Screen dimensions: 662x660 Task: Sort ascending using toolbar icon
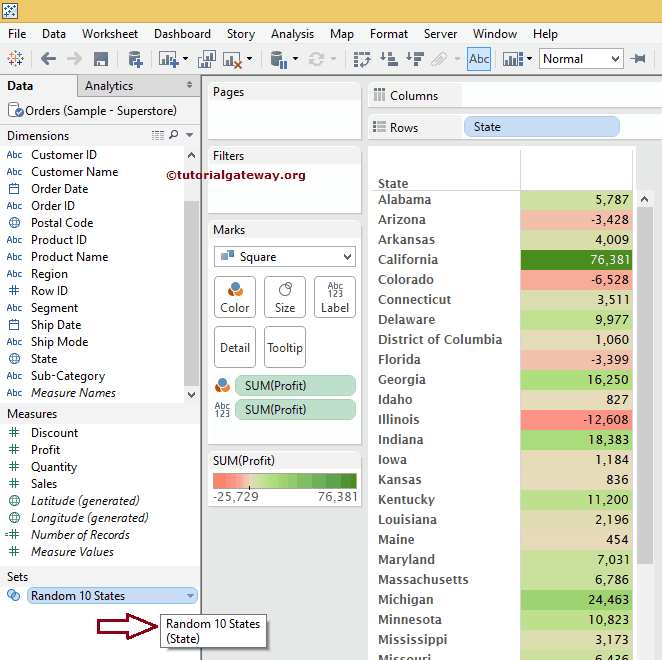[x=389, y=59]
